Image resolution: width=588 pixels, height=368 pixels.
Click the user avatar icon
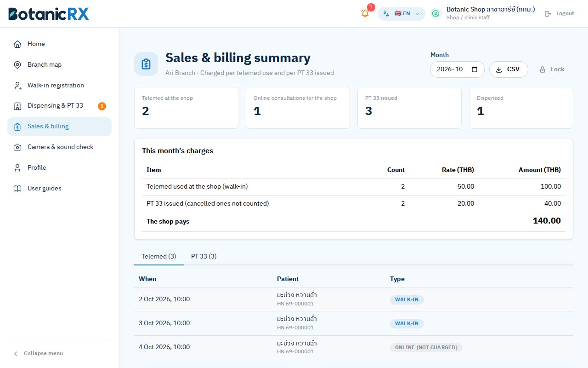pyautogui.click(x=435, y=14)
